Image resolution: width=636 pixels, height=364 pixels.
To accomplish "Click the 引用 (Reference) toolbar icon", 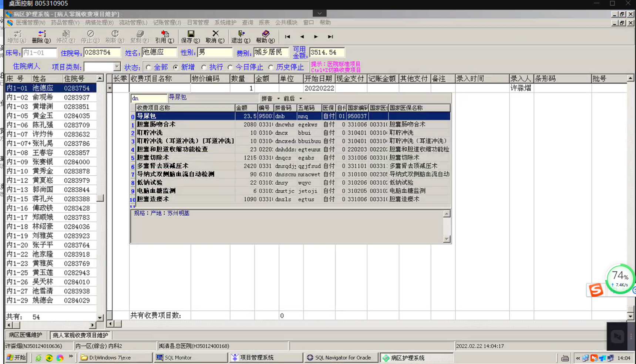I will click(165, 36).
